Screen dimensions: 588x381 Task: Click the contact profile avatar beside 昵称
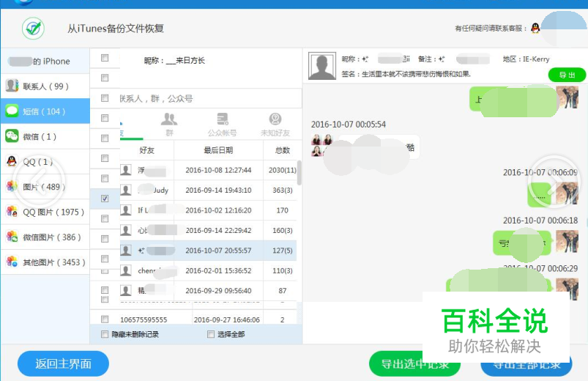pos(321,66)
